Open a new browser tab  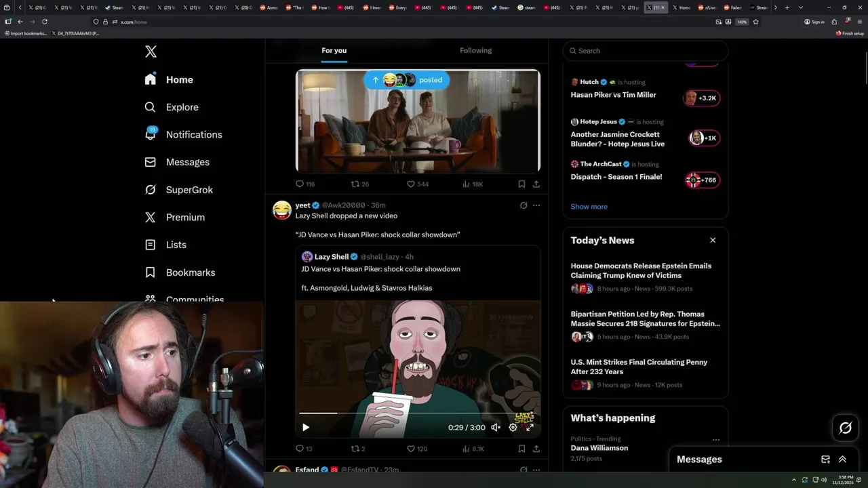coord(787,7)
